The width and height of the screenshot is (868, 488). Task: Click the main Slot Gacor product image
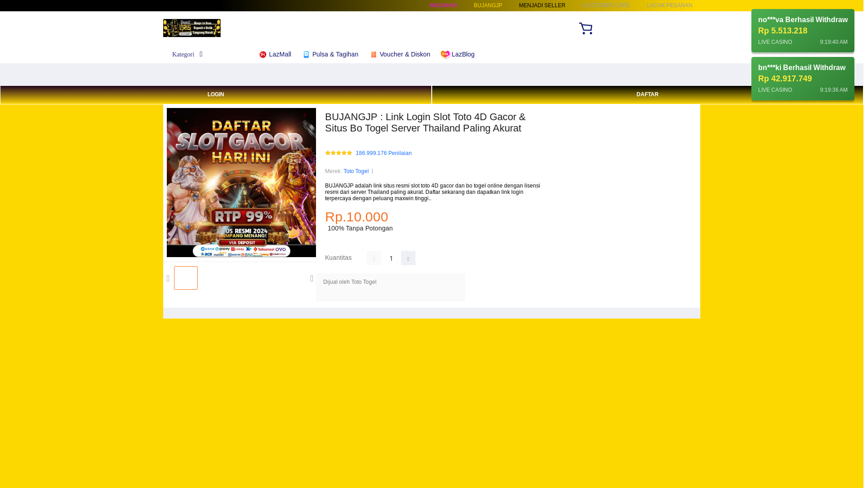tap(241, 183)
